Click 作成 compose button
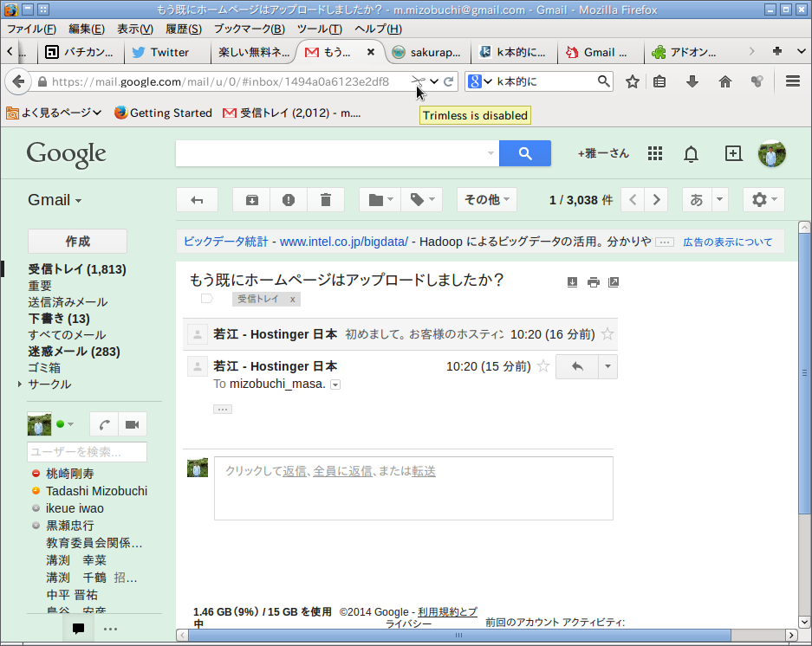The image size is (812, 646). coord(77,242)
